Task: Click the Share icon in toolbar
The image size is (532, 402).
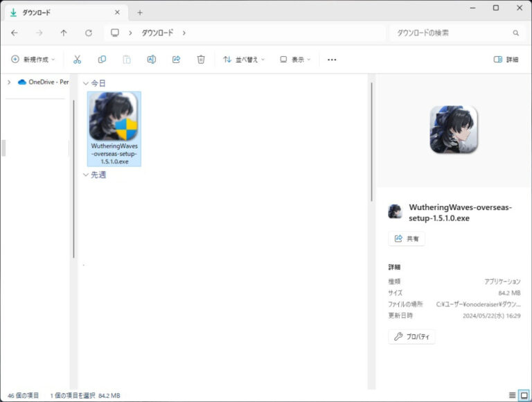Action: coord(176,60)
